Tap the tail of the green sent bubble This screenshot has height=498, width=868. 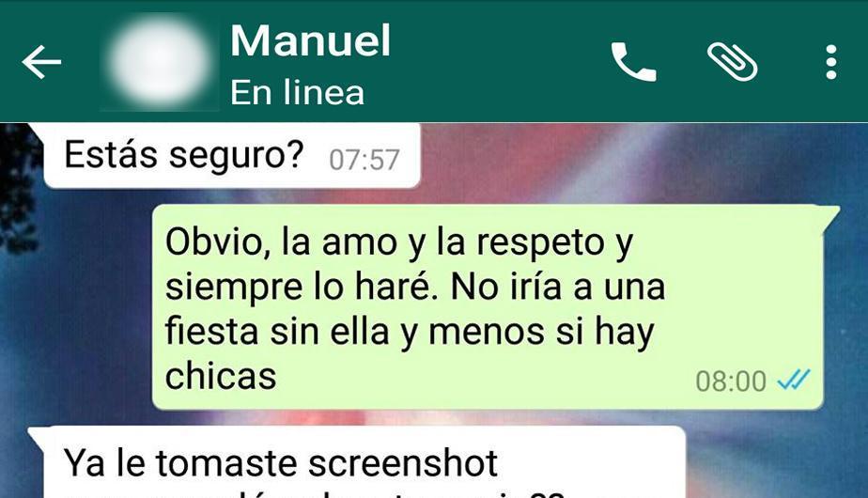pos(831,217)
